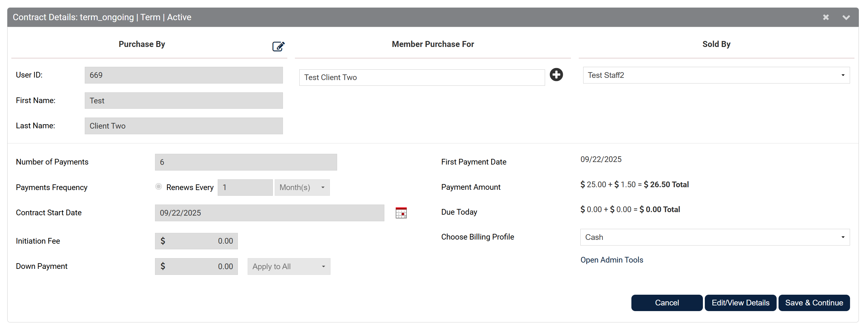Open the Sold By staff dropdown
Image resolution: width=868 pixels, height=330 pixels.
pyautogui.click(x=716, y=75)
